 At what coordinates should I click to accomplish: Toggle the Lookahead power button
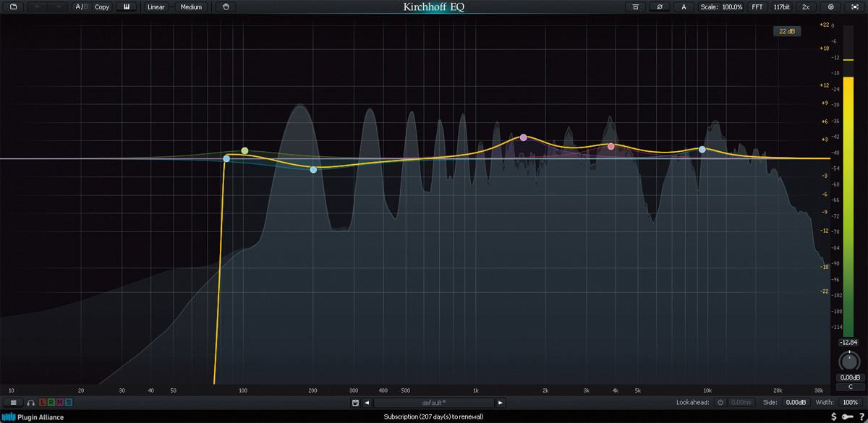pos(720,402)
